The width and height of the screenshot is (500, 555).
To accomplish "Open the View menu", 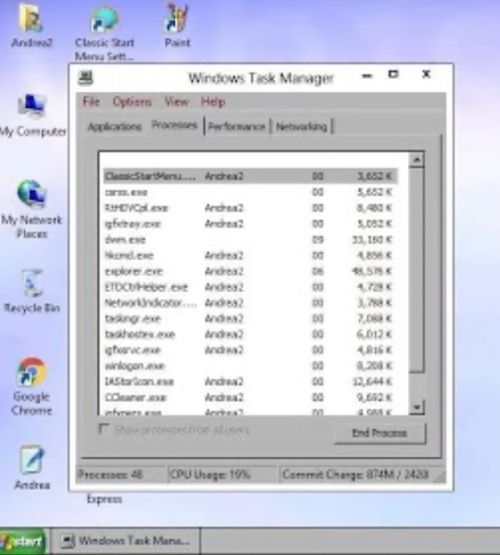I will pos(176,102).
